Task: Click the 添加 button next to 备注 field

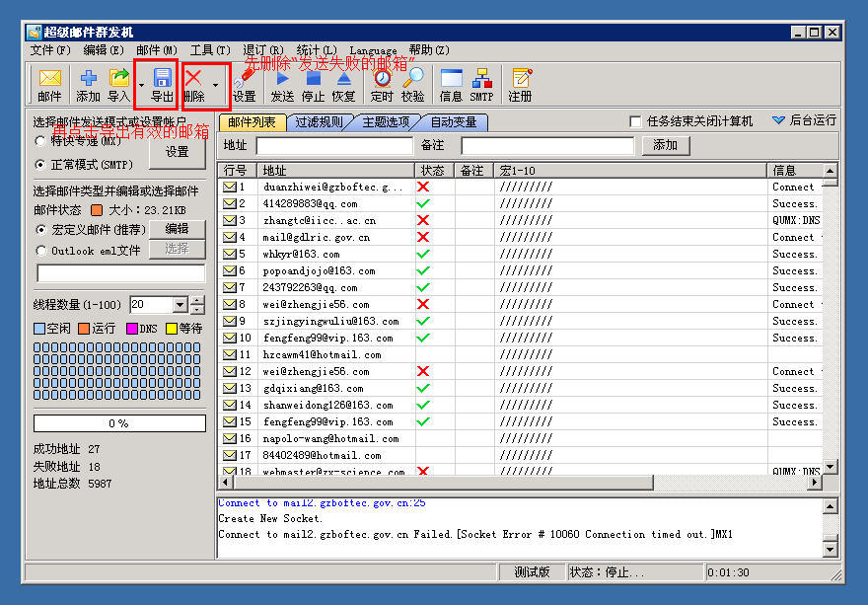Action: (x=666, y=145)
